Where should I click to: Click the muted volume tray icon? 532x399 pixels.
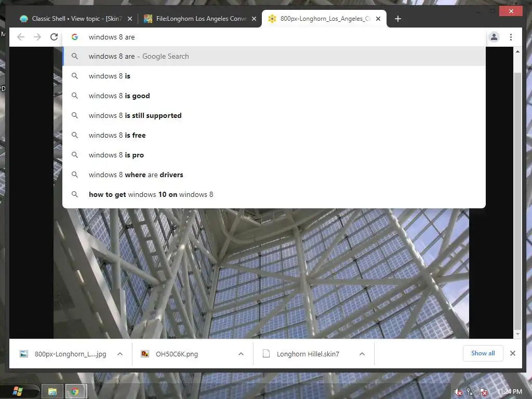click(458, 392)
